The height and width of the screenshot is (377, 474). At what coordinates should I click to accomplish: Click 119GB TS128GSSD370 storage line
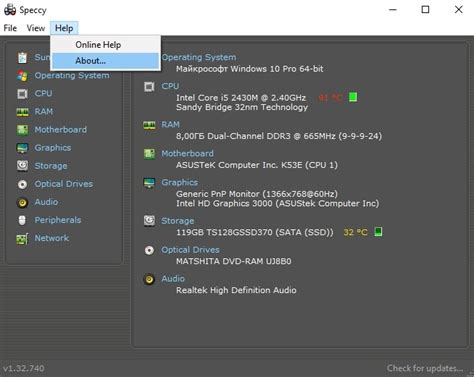(x=255, y=232)
